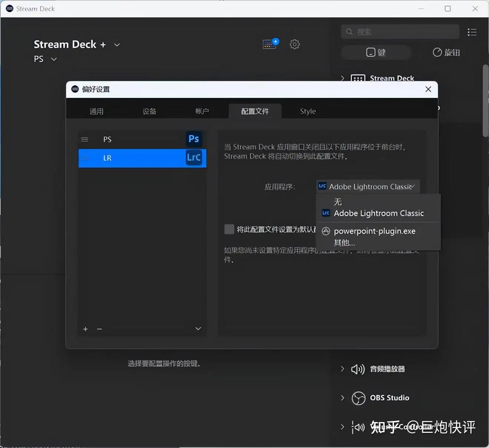Switch to the Style tab
Viewport: 489px width, 448px height.
pos(308,111)
